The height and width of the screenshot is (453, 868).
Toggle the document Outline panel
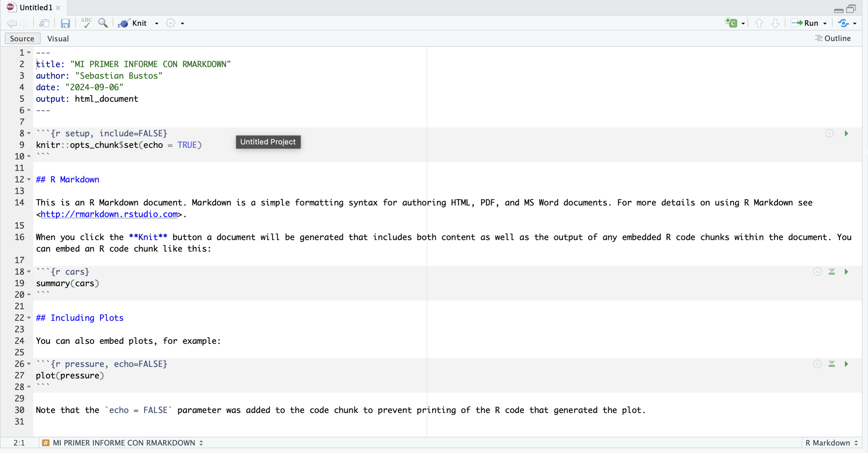point(833,38)
